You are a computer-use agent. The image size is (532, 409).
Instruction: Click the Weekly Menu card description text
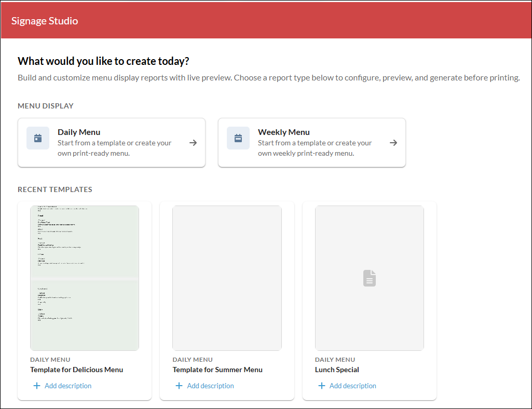click(x=315, y=148)
